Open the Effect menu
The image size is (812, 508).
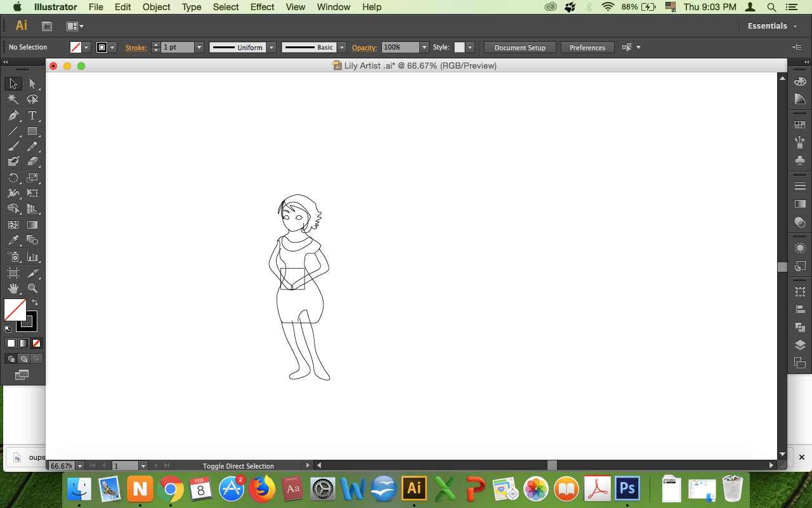pyautogui.click(x=263, y=7)
